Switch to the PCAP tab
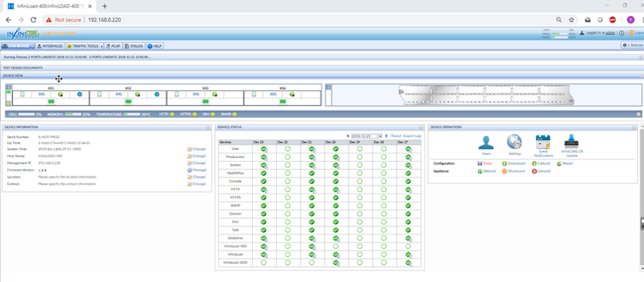The image size is (644, 282). [114, 46]
